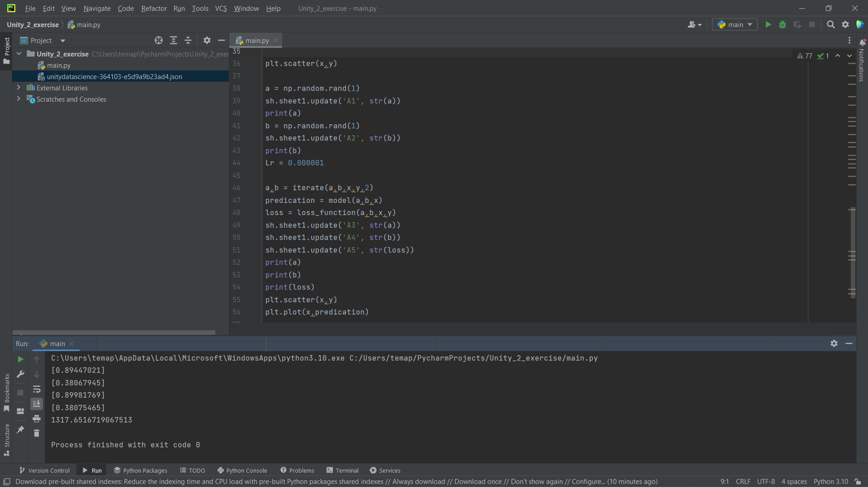The height and width of the screenshot is (488, 868).
Task: Toggle Notifications sidebar panel
Action: pos(862,60)
